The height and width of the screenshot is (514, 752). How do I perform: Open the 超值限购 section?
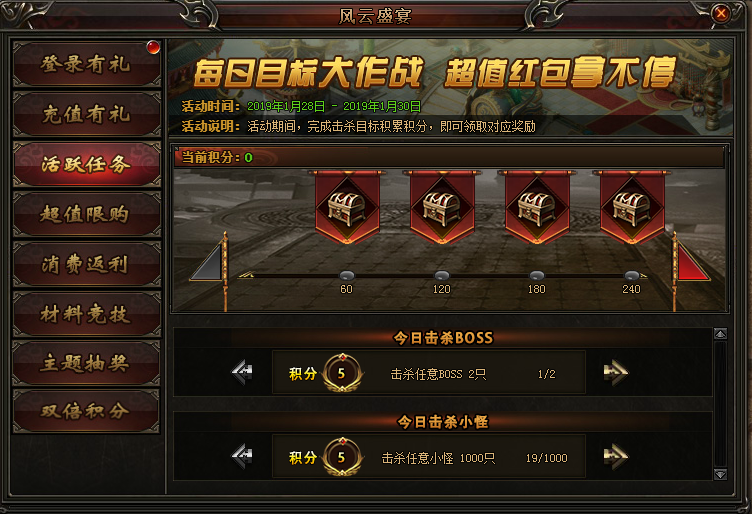(x=87, y=214)
